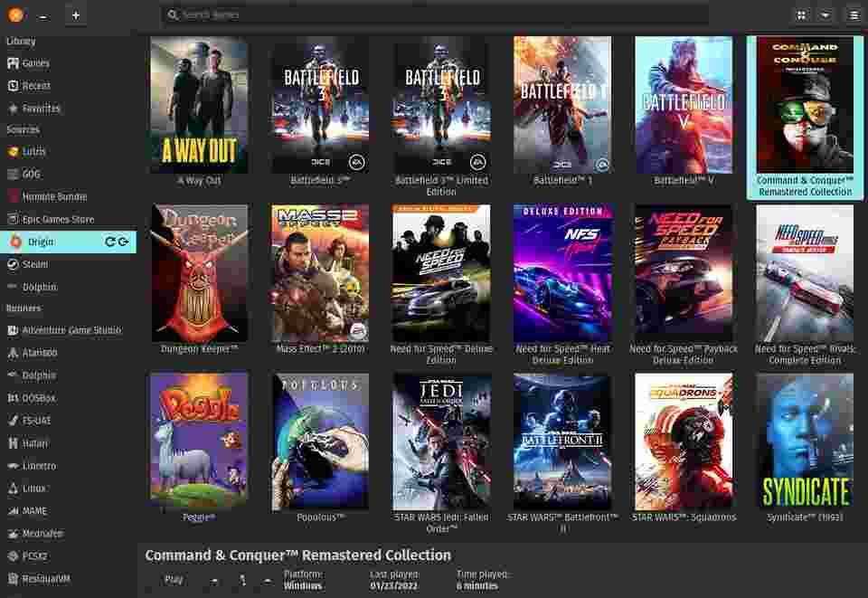The image size is (868, 598).
Task: Select Battlefield 3 Limited Edition cover
Action: click(441, 105)
